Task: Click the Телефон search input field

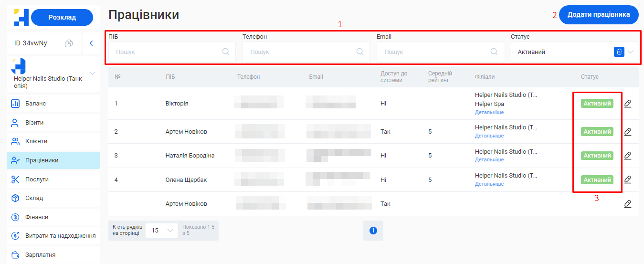Action: click(x=301, y=52)
